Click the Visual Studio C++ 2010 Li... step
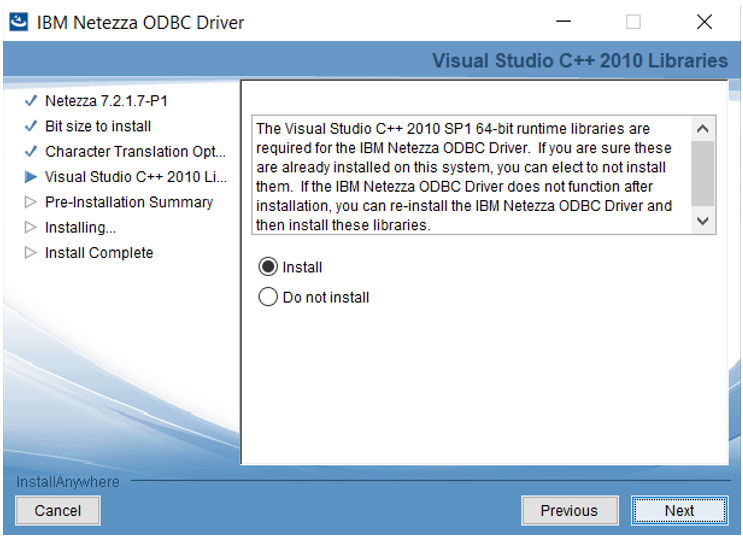 pyautogui.click(x=136, y=177)
